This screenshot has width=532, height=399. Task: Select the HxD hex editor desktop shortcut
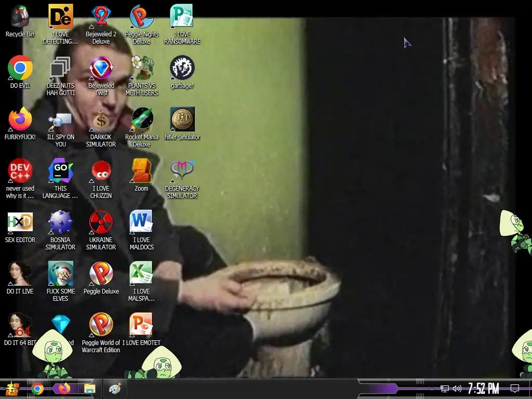pos(20,227)
